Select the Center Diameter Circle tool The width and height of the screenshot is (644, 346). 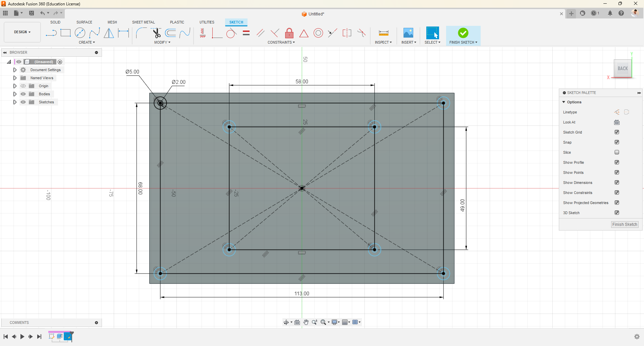(x=80, y=33)
